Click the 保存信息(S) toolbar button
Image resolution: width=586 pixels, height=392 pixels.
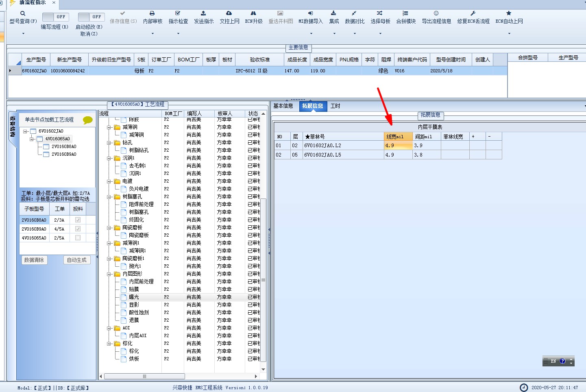[123, 17]
